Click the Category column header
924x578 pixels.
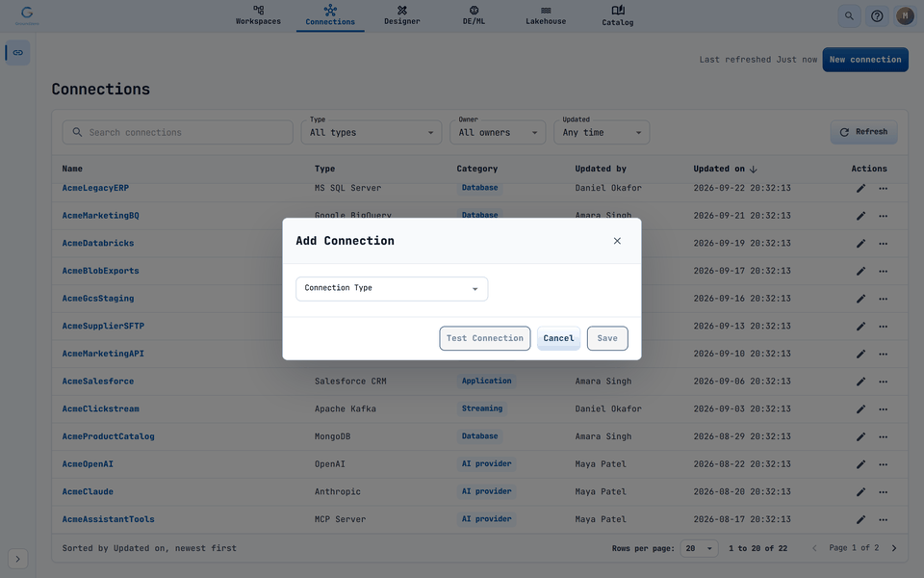[x=477, y=169]
